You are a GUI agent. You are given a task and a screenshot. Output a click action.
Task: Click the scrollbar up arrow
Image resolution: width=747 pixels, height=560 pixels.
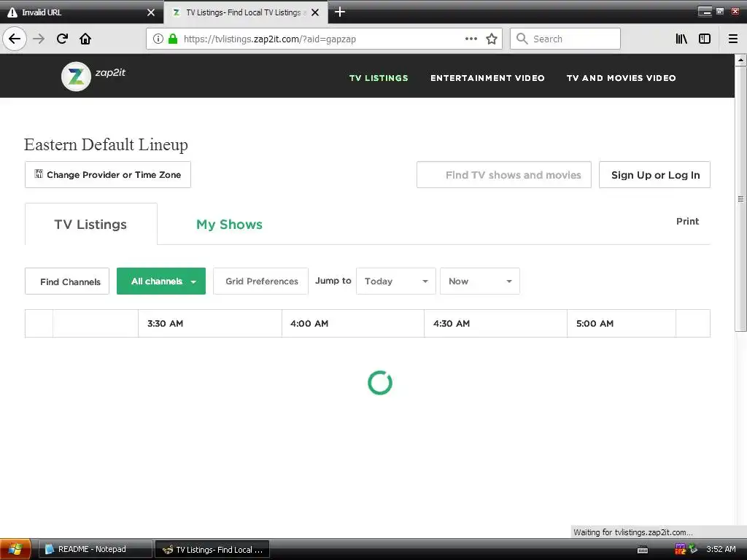(x=740, y=60)
